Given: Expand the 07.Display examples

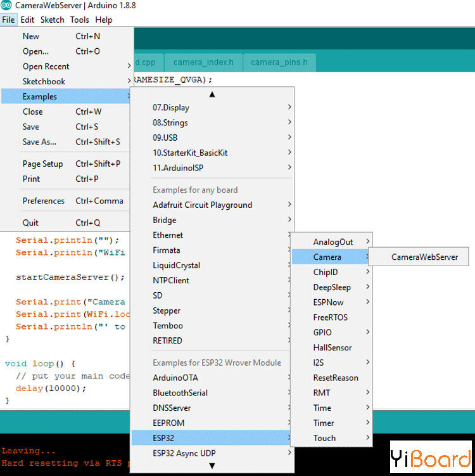Looking at the screenshot, I should click(212, 108).
